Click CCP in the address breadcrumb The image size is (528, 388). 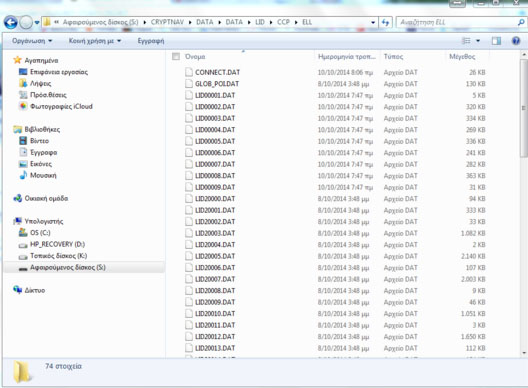coord(283,22)
